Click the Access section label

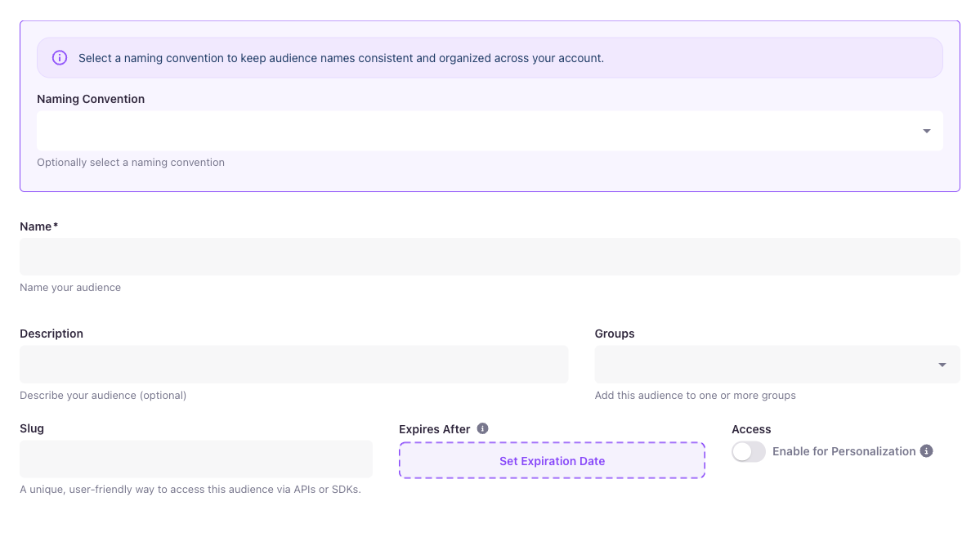[750, 429]
